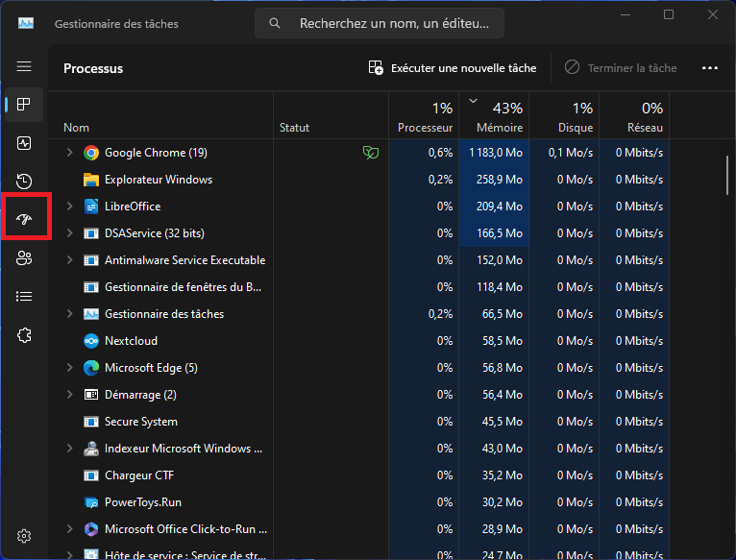Expand the Google Chrome (19) group
The height and width of the screenshot is (560, 736).
(69, 153)
